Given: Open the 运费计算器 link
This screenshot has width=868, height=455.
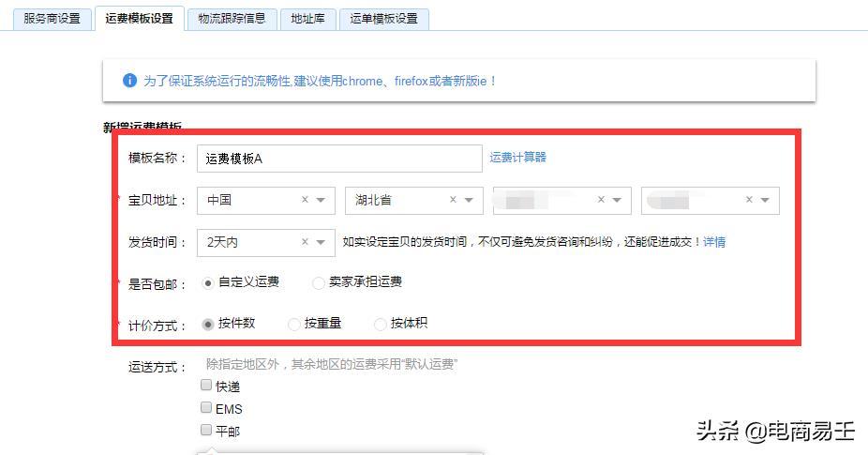Looking at the screenshot, I should pyautogui.click(x=517, y=158).
